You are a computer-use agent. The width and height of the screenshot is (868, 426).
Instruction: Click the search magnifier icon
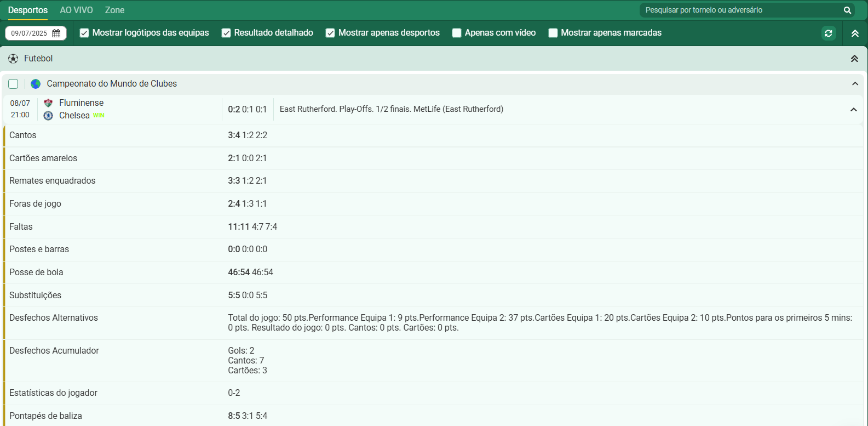(x=847, y=10)
